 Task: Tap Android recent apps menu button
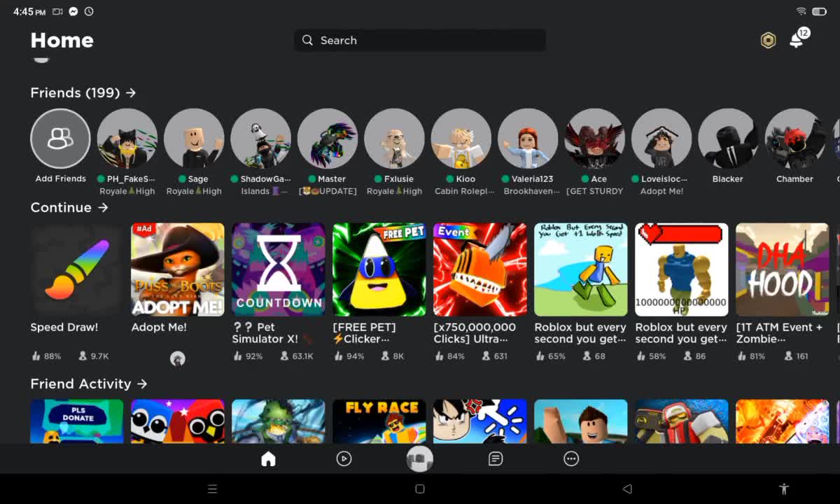pyautogui.click(x=213, y=489)
